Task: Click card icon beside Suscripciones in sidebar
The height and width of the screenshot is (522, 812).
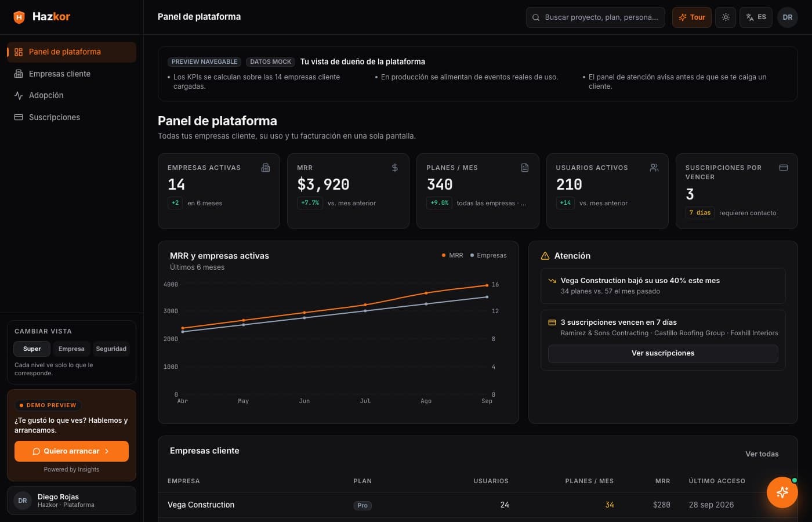Action: [19, 117]
